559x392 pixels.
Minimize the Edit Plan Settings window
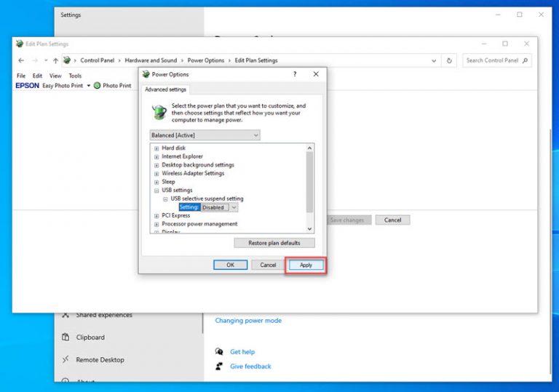(x=484, y=44)
